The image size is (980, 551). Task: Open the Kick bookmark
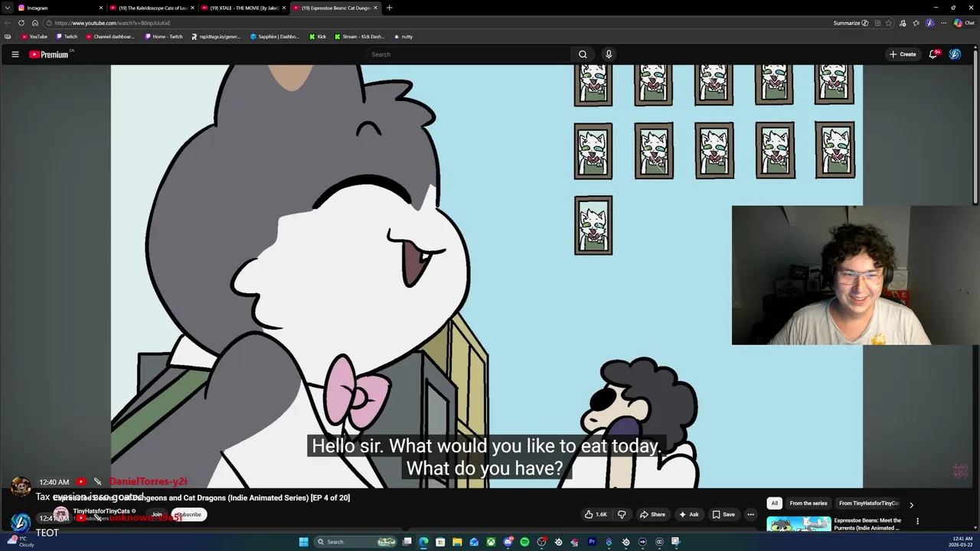(318, 36)
